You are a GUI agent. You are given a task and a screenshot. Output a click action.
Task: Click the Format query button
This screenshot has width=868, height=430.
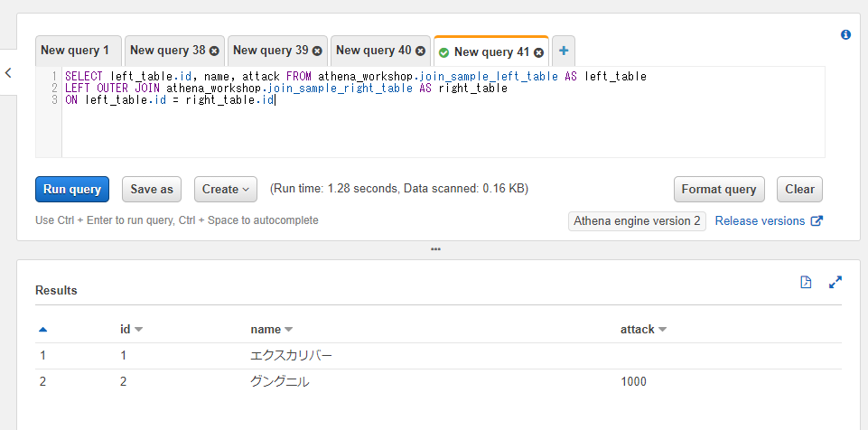(719, 189)
